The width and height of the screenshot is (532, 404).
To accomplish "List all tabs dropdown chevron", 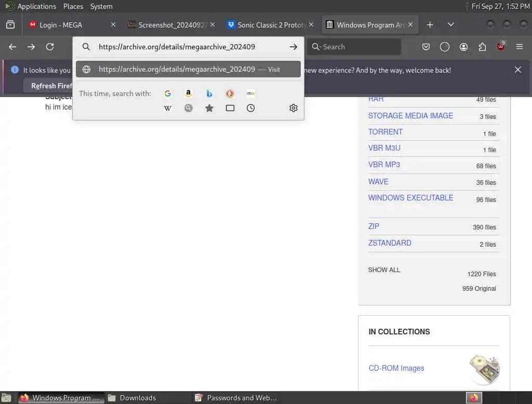I will coord(450,25).
